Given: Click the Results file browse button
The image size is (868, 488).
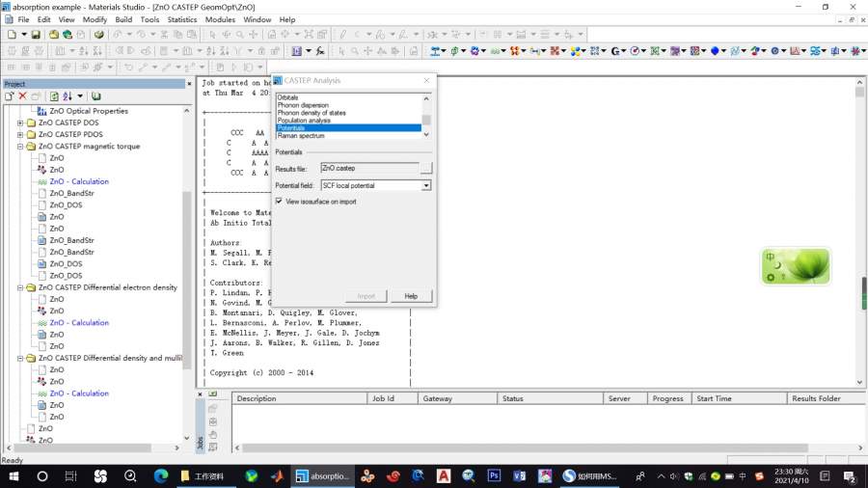Looking at the screenshot, I should pos(426,168).
